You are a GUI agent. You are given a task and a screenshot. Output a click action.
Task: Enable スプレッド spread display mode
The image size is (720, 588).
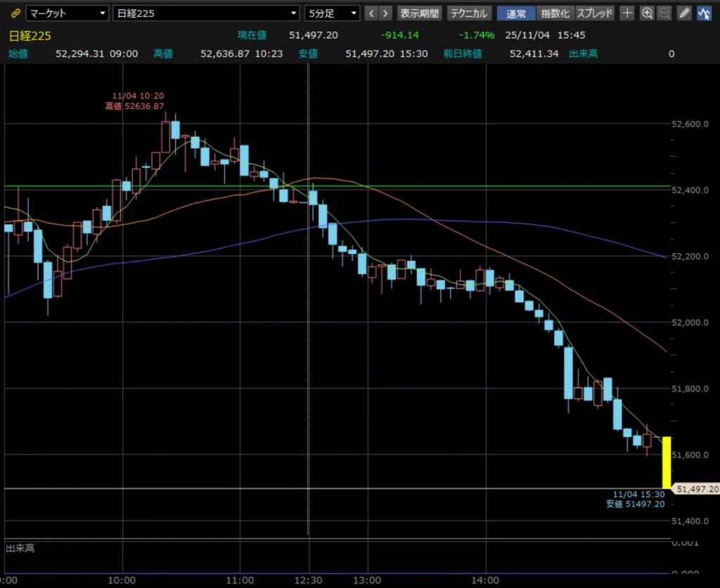pyautogui.click(x=595, y=13)
